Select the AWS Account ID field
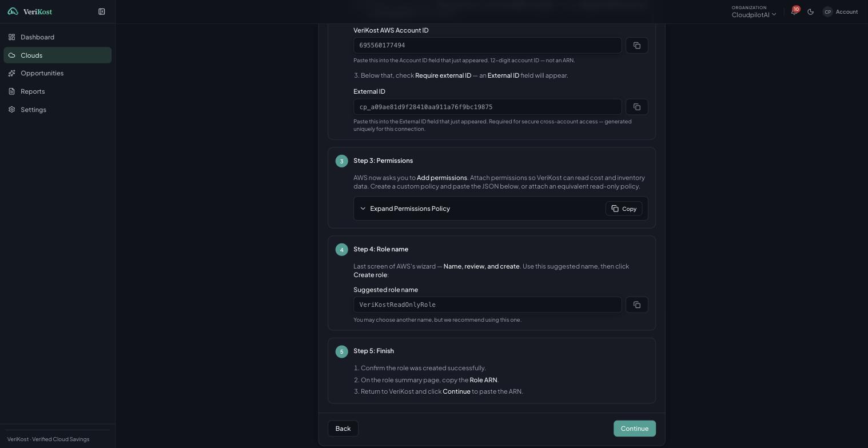The height and width of the screenshot is (448, 868). coord(487,46)
